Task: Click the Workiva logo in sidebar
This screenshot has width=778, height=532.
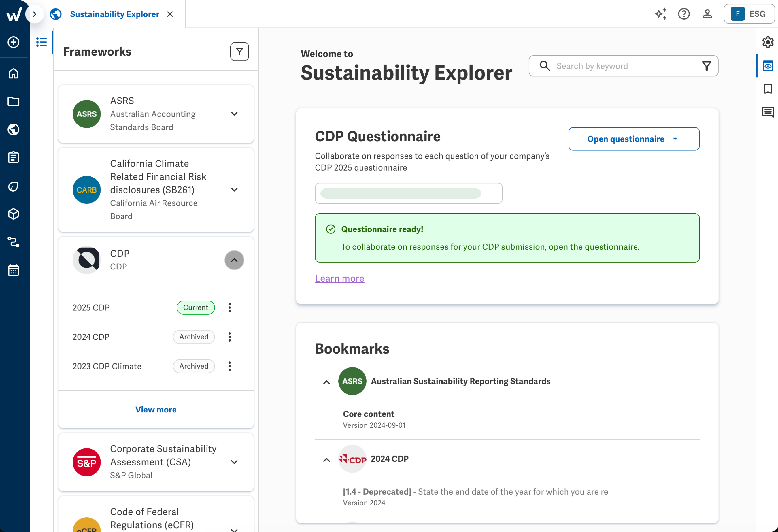Action: coord(14,14)
